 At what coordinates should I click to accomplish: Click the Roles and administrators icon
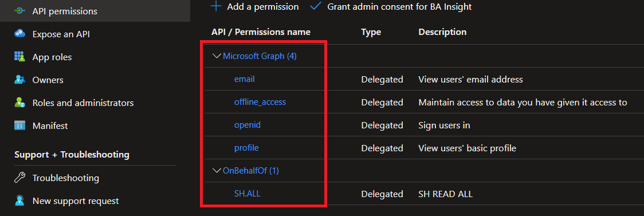(19, 103)
